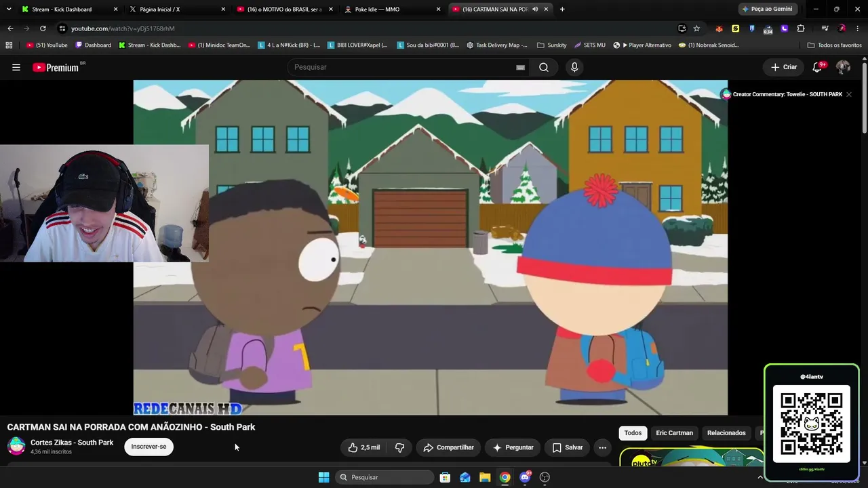Click Peça ao Gemini button
This screenshot has height=488, width=868.
point(766,9)
